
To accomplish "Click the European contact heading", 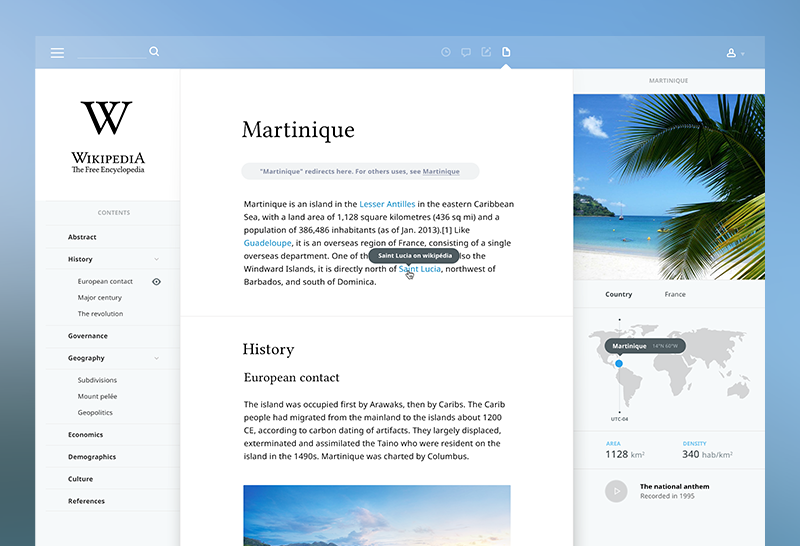I will coord(291,378).
